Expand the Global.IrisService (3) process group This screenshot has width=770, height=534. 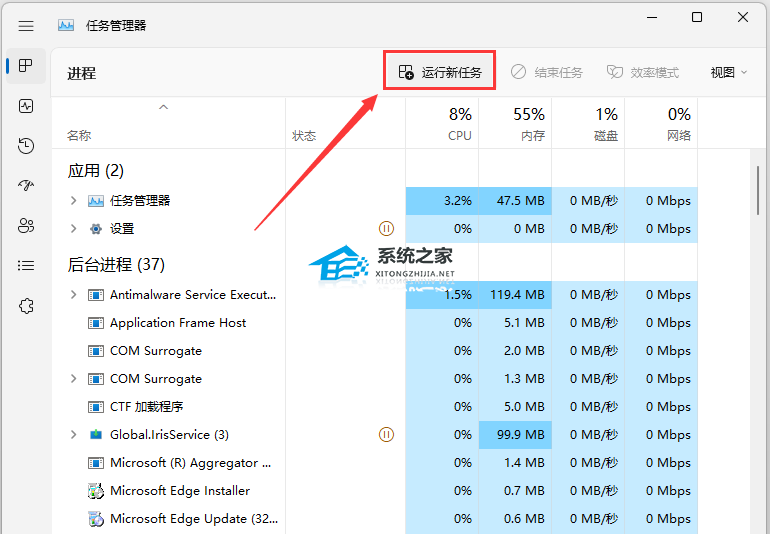pyautogui.click(x=73, y=435)
